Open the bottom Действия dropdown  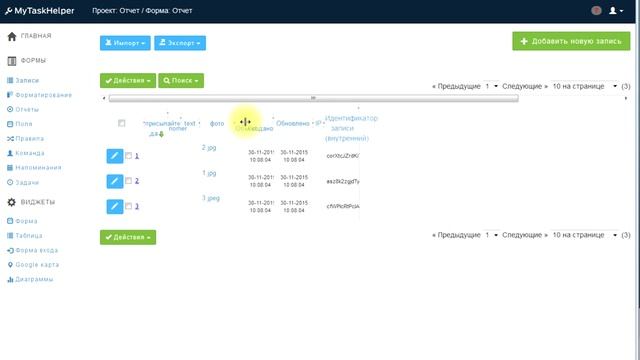click(x=128, y=237)
